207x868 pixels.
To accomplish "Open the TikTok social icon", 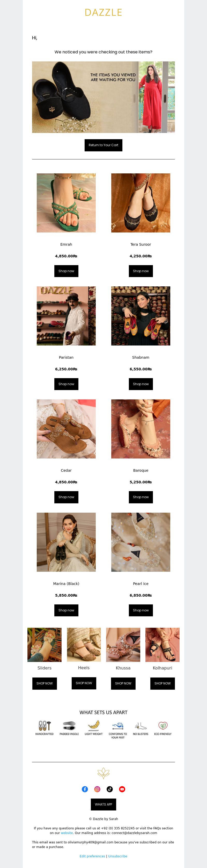I will (110, 789).
